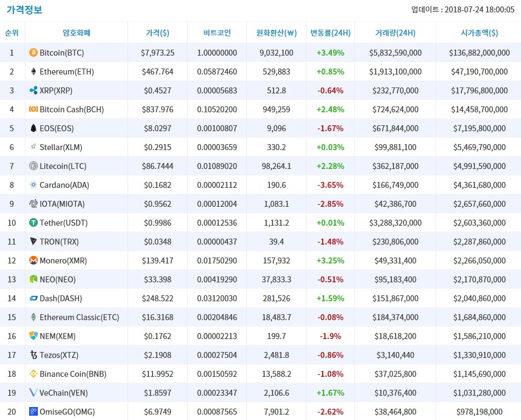Click the VeChain V icon

pyautogui.click(x=33, y=393)
